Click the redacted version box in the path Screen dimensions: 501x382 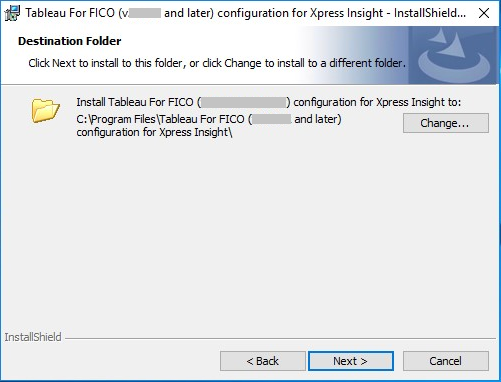[x=272, y=119]
